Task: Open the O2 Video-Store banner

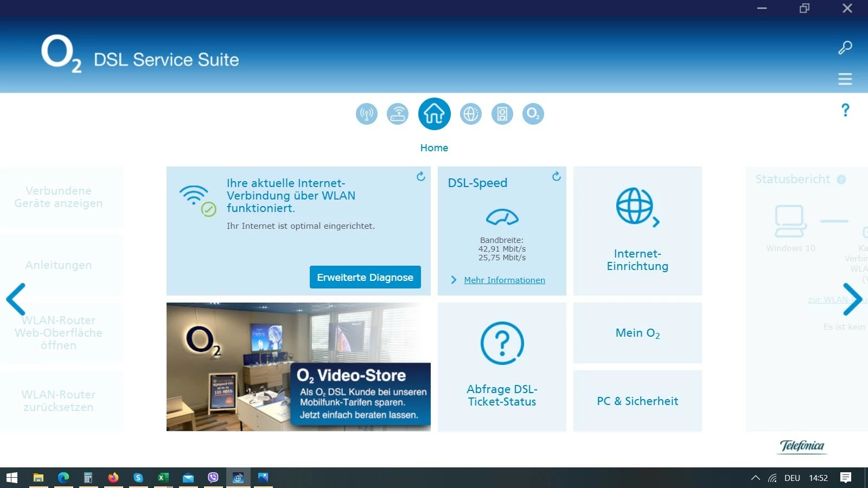Action: click(298, 367)
